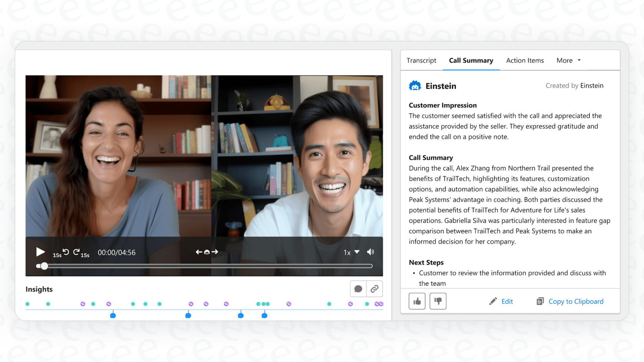Select the pencil icon next to Edit

point(493,301)
